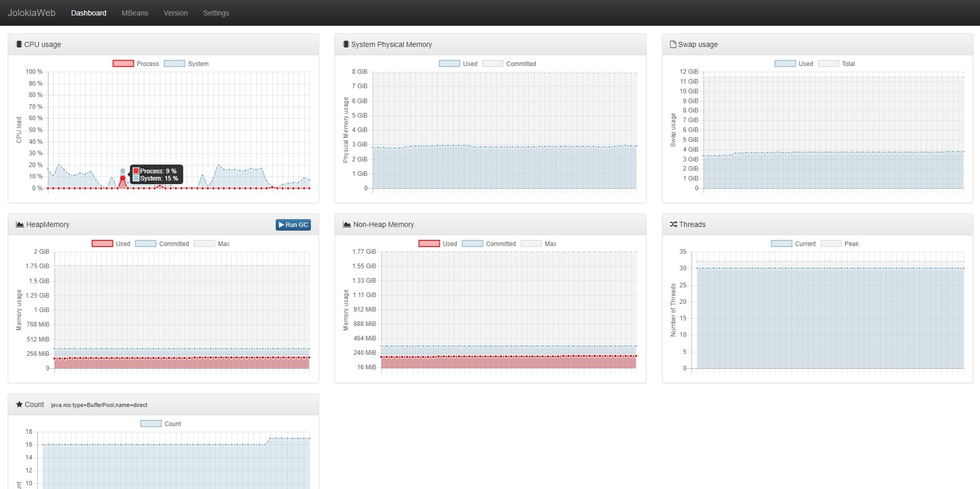
Task: Click the JolokiaWeb brand link
Action: click(x=31, y=13)
